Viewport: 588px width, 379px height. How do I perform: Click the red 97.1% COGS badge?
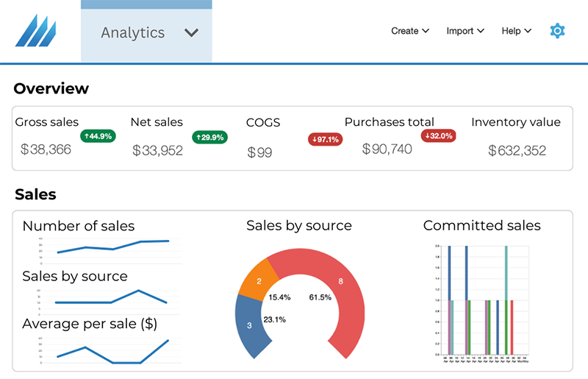pos(324,139)
